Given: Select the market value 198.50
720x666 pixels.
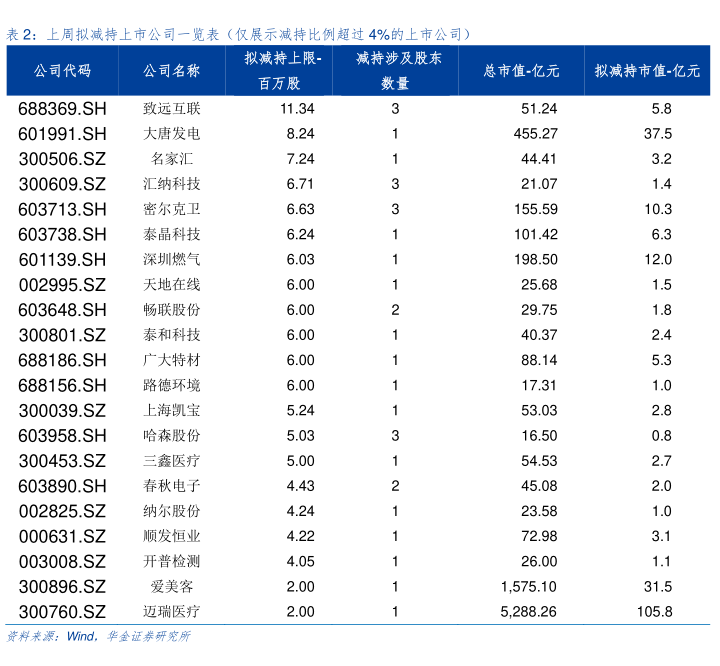Looking at the screenshot, I should 535,260.
